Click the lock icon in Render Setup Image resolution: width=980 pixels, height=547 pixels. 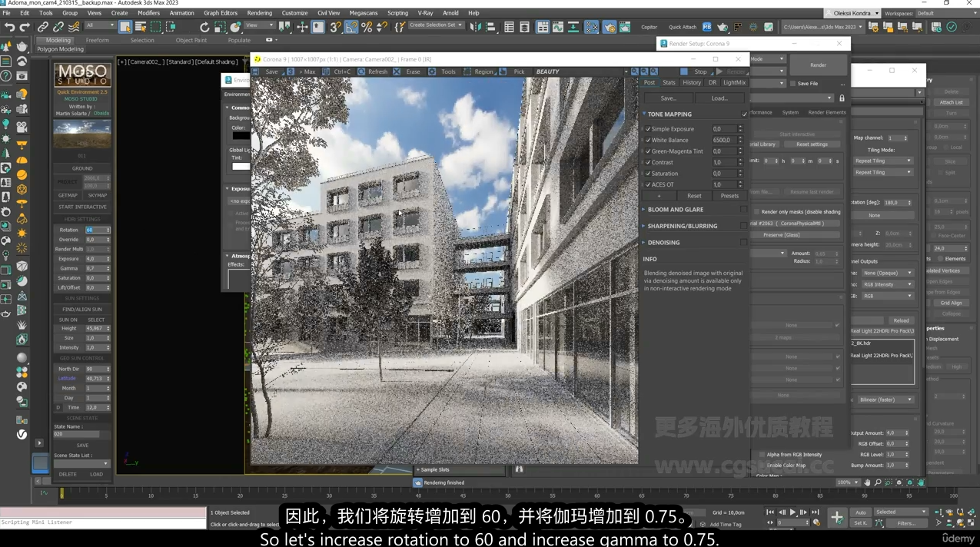coord(842,98)
